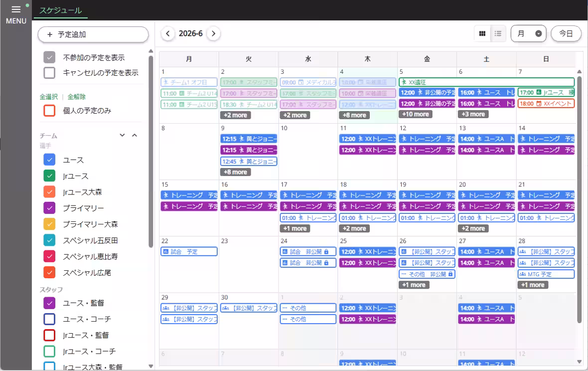This screenshot has width=588, height=371.
Task: Switch to grid calendar view icon
Action: pyautogui.click(x=482, y=34)
